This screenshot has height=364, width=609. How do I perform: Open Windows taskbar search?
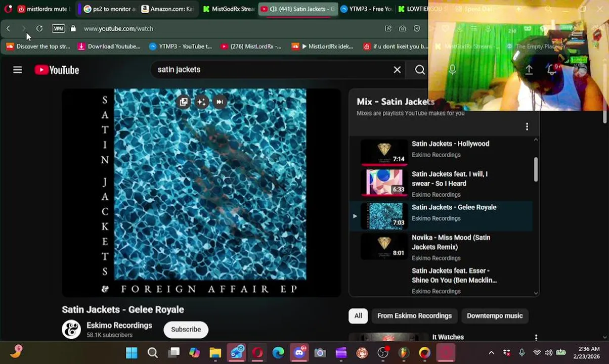point(152,353)
